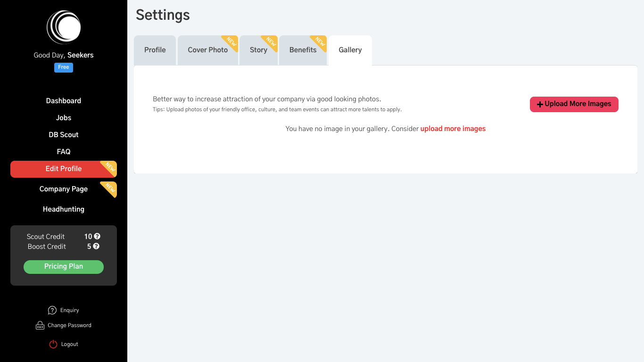Click the Scout Credit value 10
This screenshot has width=644, height=362.
[x=88, y=237]
